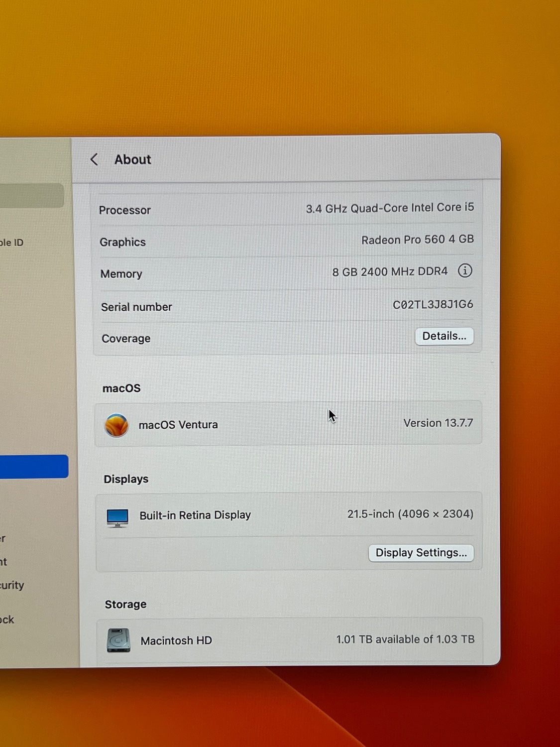Click the Serial number label
The image size is (560, 747).
(136, 307)
